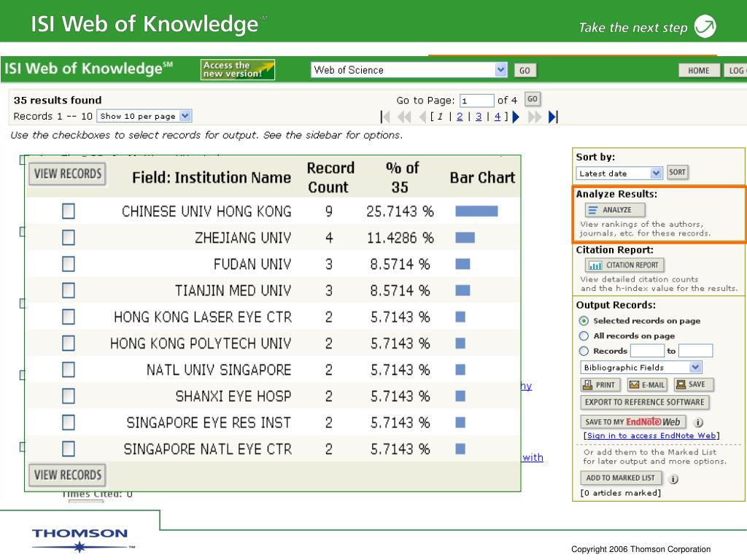Click the E-MAIL button
Screen dimensions: 747x560
point(647,385)
